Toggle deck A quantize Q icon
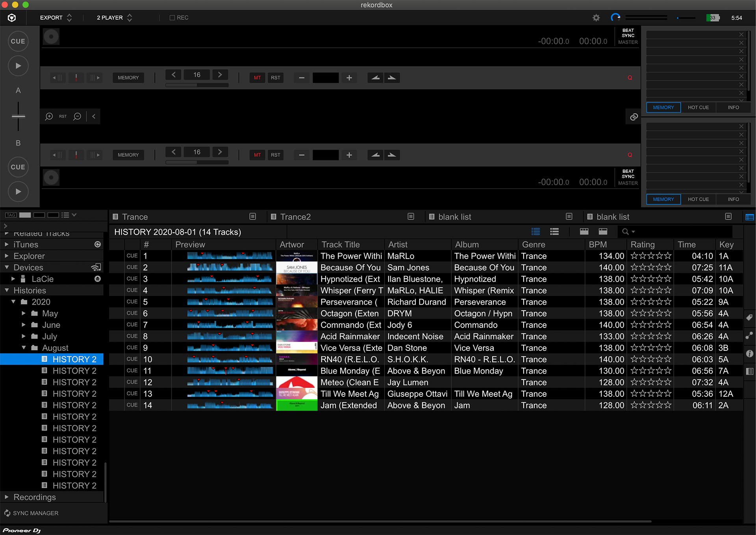756x535 pixels. coord(630,78)
